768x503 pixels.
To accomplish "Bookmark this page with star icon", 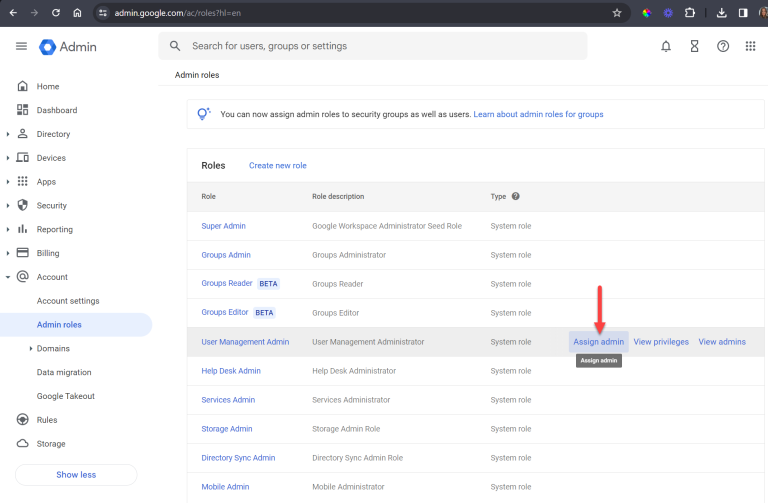I will tap(617, 13).
